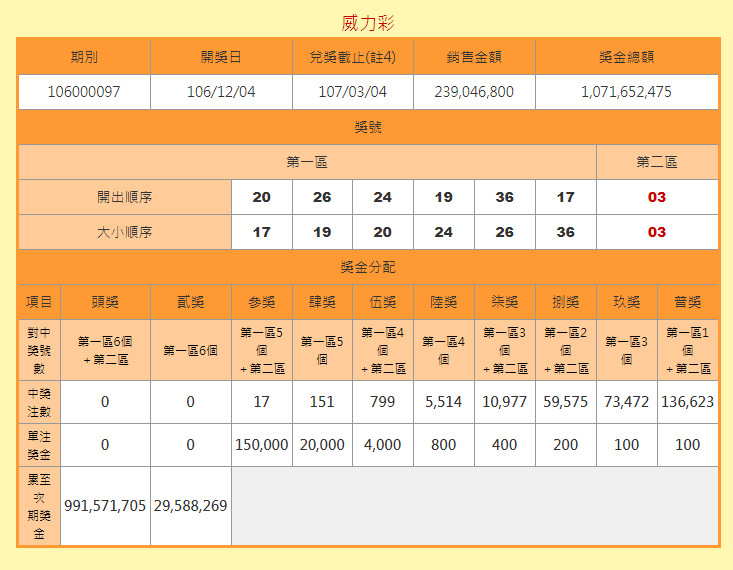The width and height of the screenshot is (733, 570).
Task: Select prize amount 20,000
Action: [x=322, y=445]
